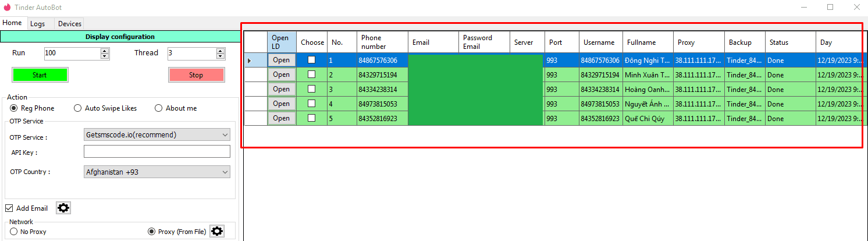Click the No. column header

coord(341,42)
